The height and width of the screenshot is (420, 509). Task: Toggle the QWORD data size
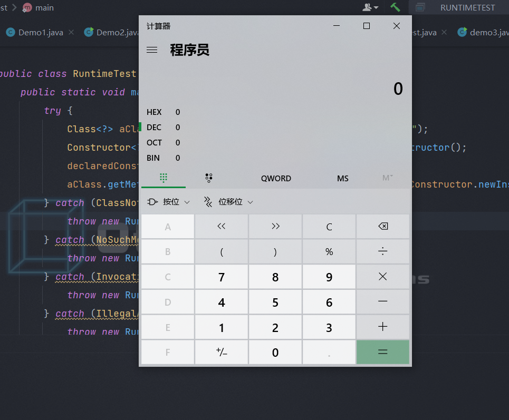(x=276, y=178)
